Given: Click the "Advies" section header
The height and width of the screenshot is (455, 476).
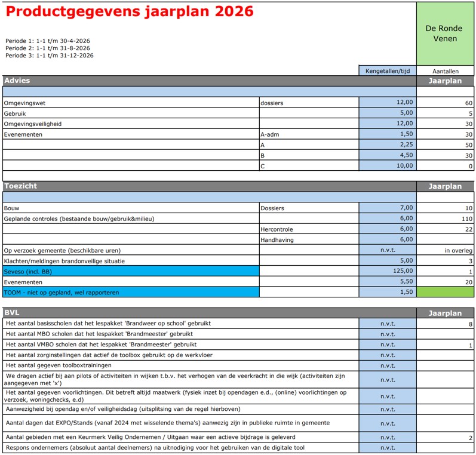Looking at the screenshot, I should pyautogui.click(x=17, y=81).
